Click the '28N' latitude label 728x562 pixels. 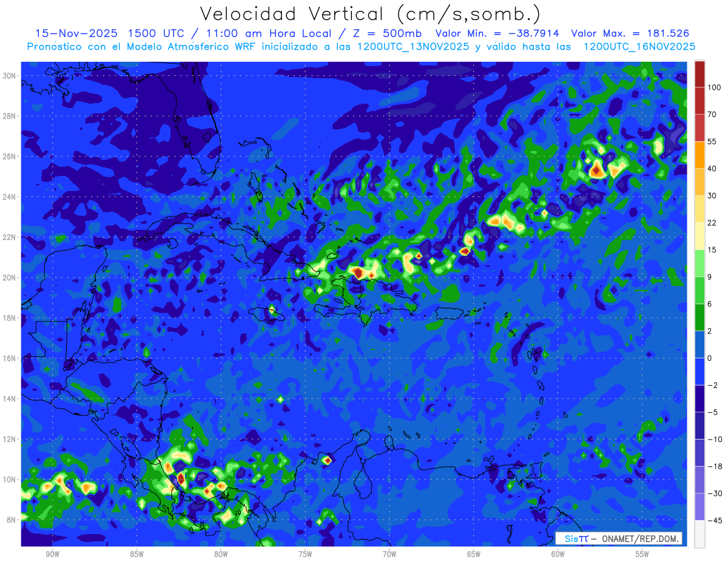pyautogui.click(x=10, y=116)
